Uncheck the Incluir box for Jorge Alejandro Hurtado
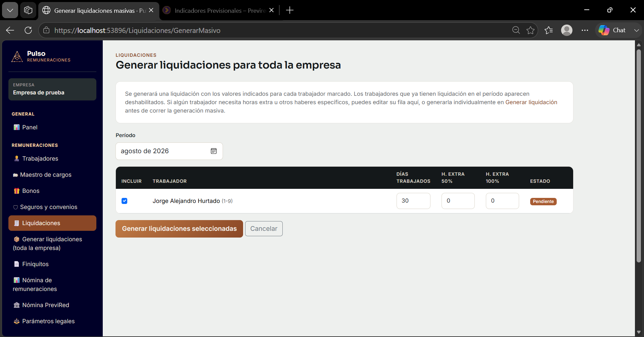The width and height of the screenshot is (644, 337). (x=125, y=201)
